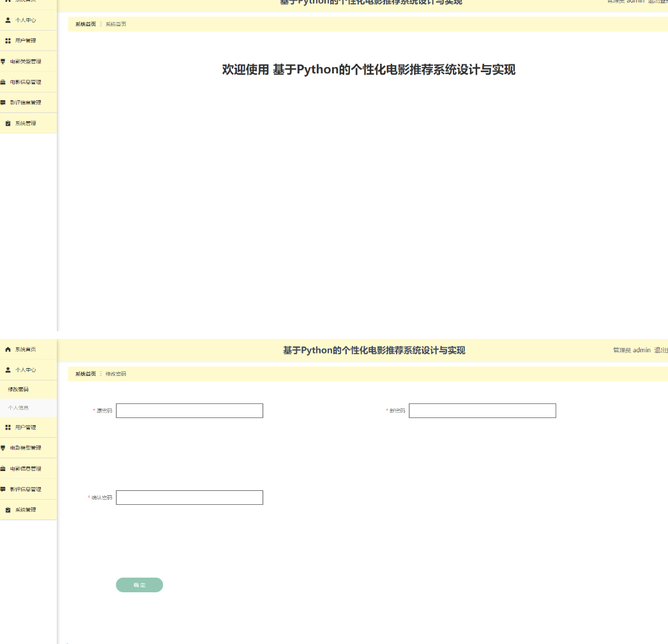This screenshot has width=668, height=644.
Task: Open 个人中心 menu label on the welcome page
Action: tap(26, 20)
